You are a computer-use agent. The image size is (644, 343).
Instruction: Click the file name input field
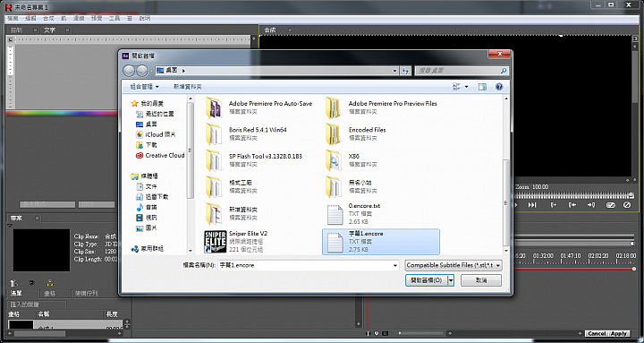coord(308,265)
